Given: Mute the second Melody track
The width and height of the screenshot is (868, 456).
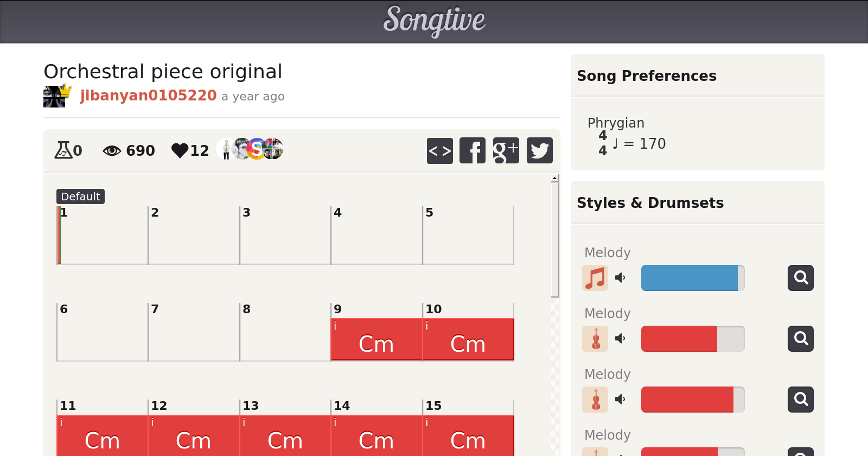Looking at the screenshot, I should 620,339.
